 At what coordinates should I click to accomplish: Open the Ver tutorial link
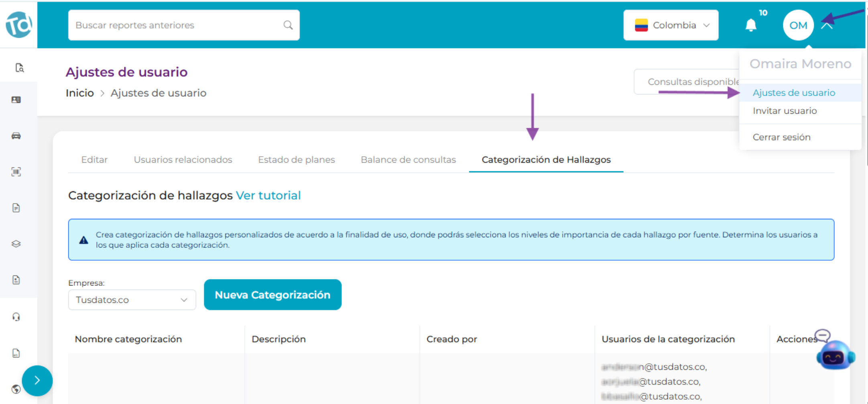coord(268,196)
